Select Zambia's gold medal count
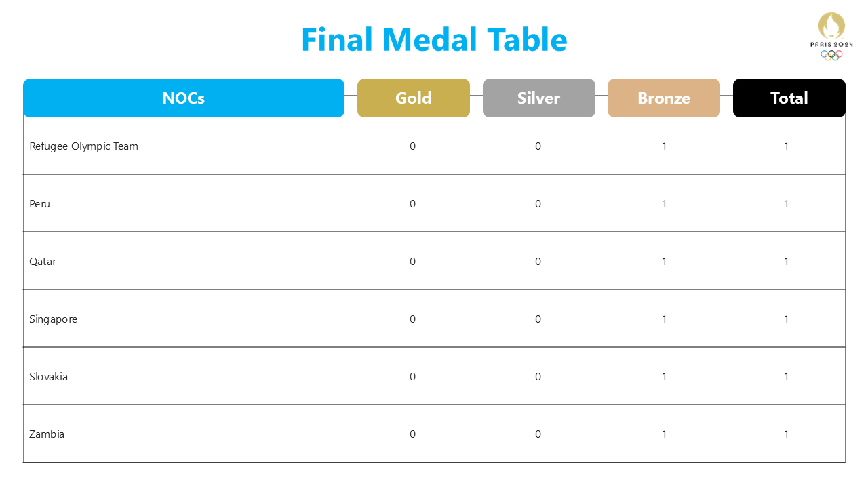This screenshot has width=868, height=488. pyautogui.click(x=412, y=434)
